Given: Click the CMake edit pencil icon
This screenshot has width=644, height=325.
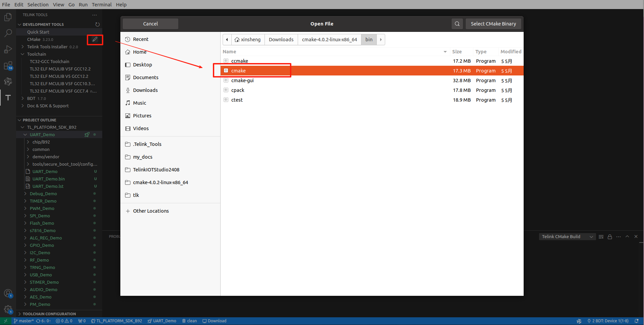Looking at the screenshot, I should [95, 40].
